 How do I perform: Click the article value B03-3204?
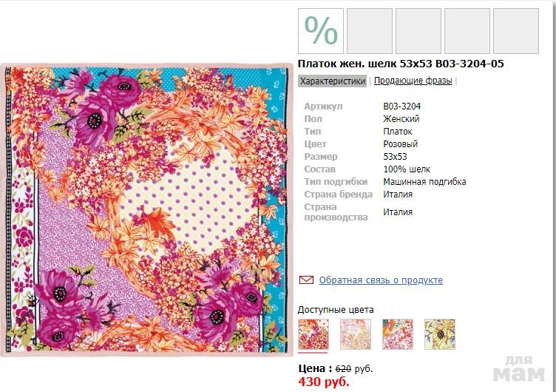pos(401,107)
